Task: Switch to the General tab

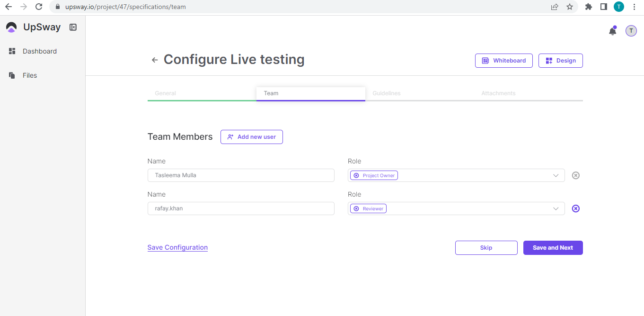Action: coord(166,93)
